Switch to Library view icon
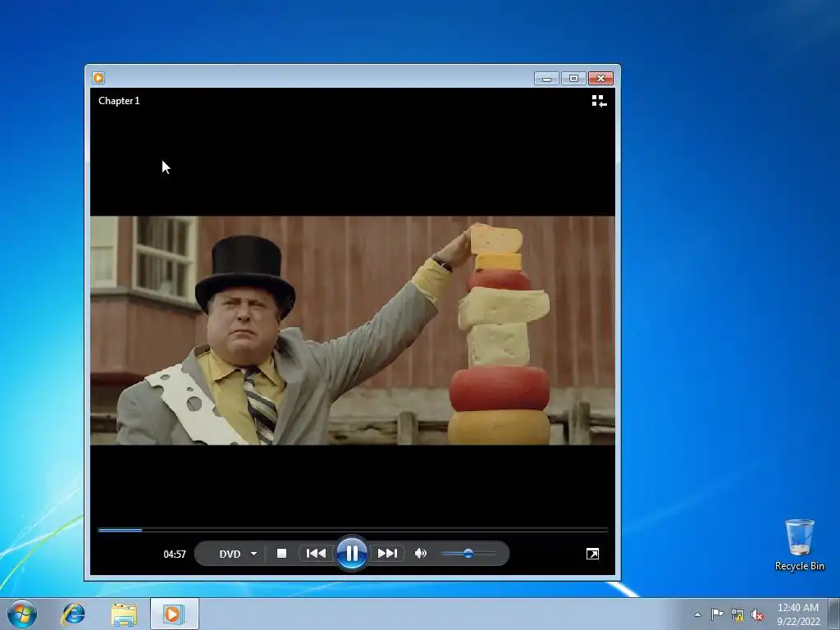The height and width of the screenshot is (630, 840). pyautogui.click(x=599, y=101)
